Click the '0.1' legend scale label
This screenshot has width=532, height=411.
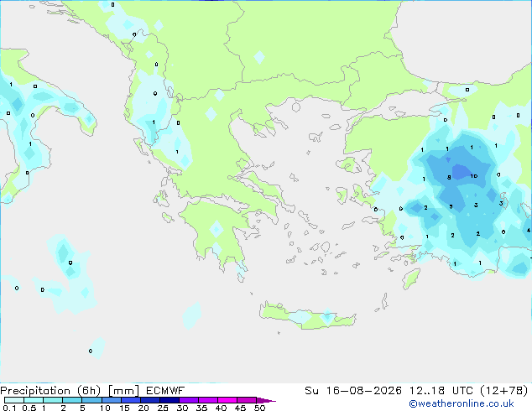(x=9, y=408)
